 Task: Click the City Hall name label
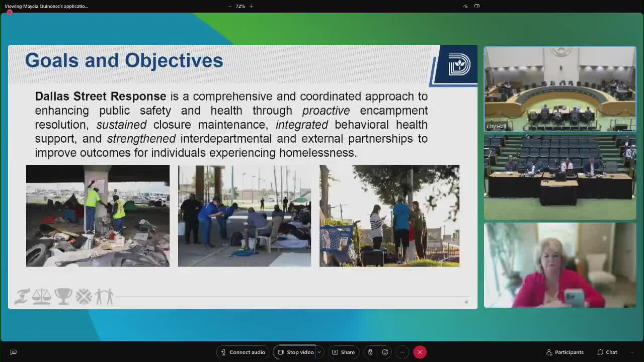(496, 126)
